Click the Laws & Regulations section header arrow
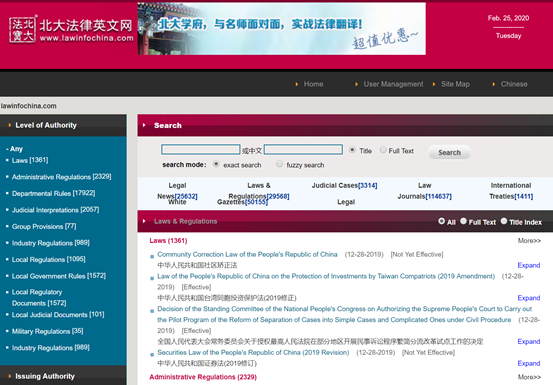The height and width of the screenshot is (385, 553). click(144, 221)
